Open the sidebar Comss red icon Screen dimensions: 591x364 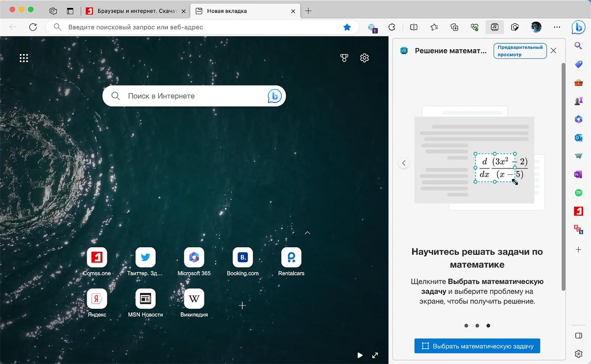point(579,211)
